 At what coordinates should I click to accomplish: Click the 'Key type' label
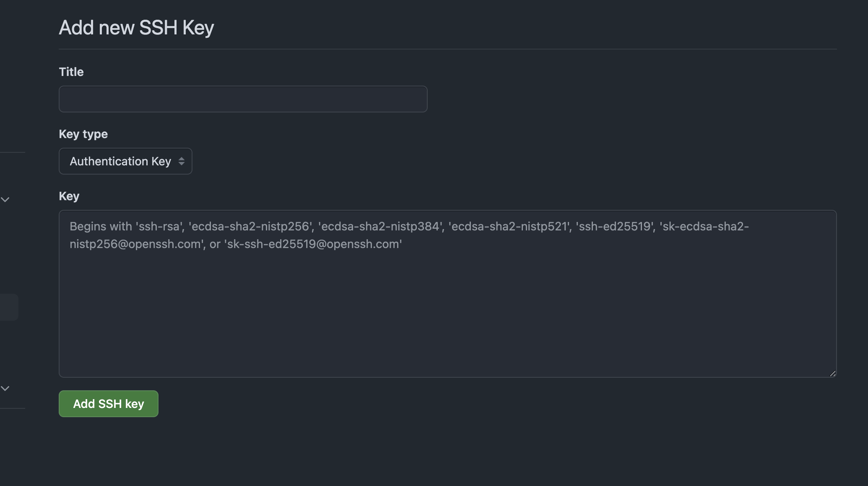(83, 134)
